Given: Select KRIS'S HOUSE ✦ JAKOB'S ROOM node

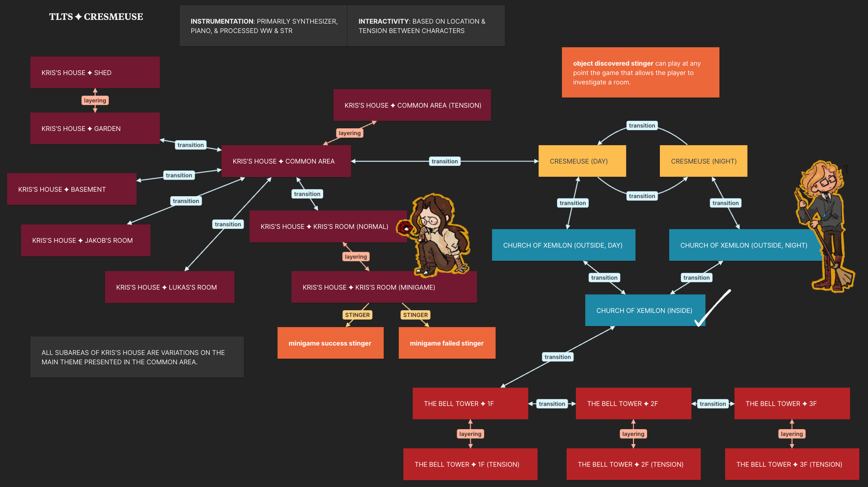Looking at the screenshot, I should 86,240.
